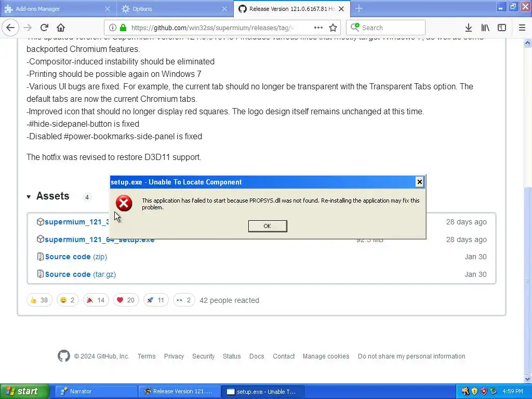This screenshot has width=532, height=399.
Task: Go back with the browser back arrow
Action: point(10,28)
